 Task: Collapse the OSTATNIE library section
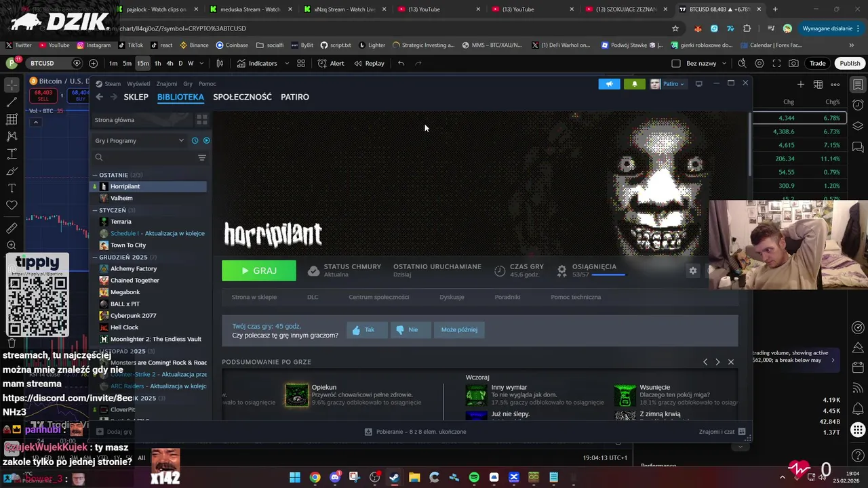[x=96, y=175]
